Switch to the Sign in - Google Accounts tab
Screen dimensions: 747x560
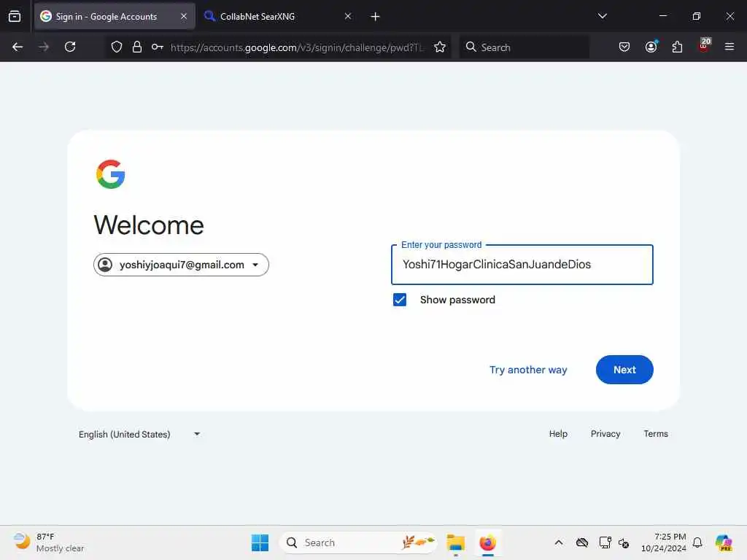(x=115, y=16)
